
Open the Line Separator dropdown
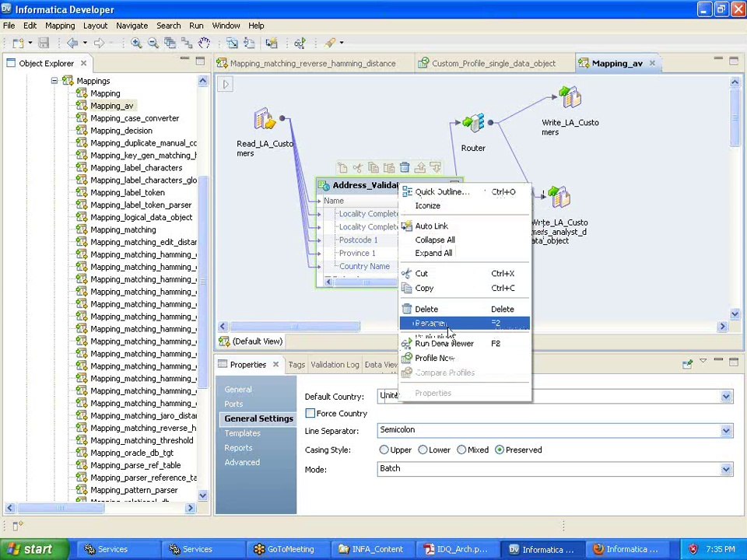(x=726, y=430)
